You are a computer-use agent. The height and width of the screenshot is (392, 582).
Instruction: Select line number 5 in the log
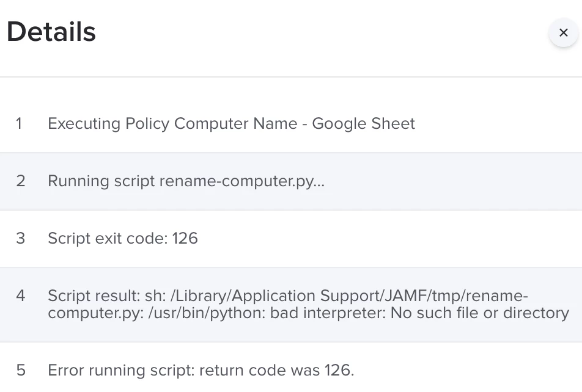tap(21, 370)
